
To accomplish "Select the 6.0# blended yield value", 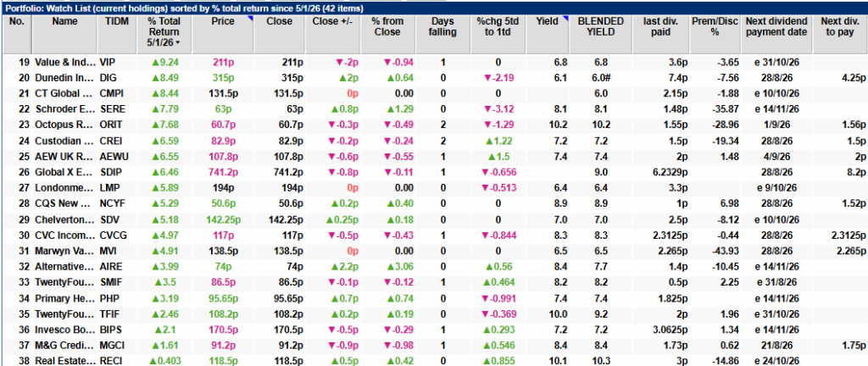I will pyautogui.click(x=601, y=78).
